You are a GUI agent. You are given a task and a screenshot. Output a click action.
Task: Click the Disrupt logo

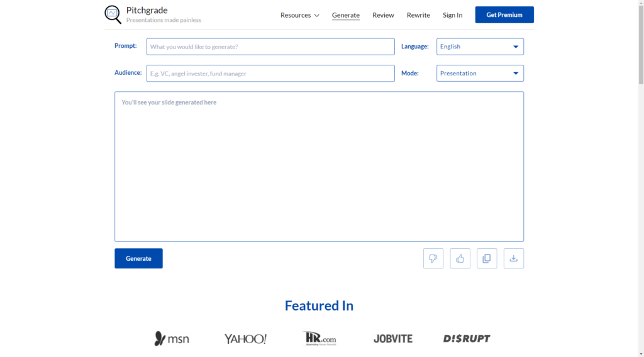467,339
